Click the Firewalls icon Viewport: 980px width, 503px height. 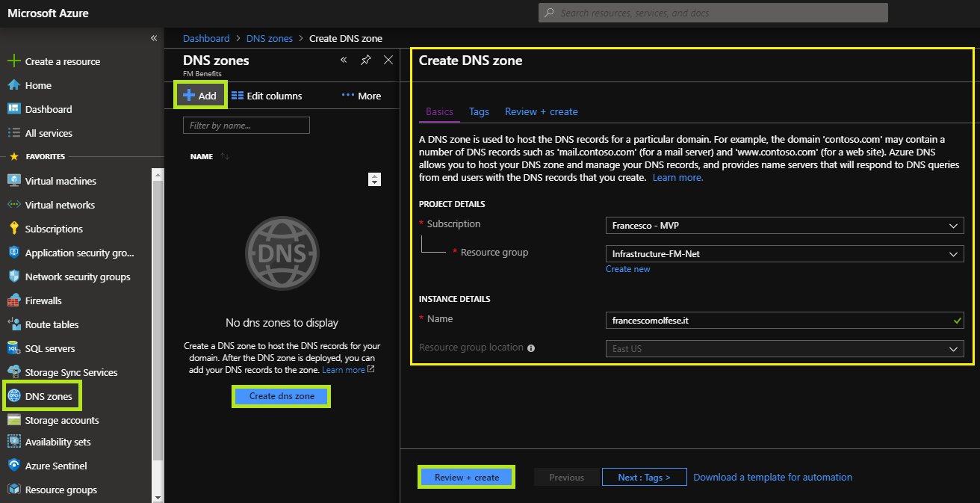pos(13,300)
